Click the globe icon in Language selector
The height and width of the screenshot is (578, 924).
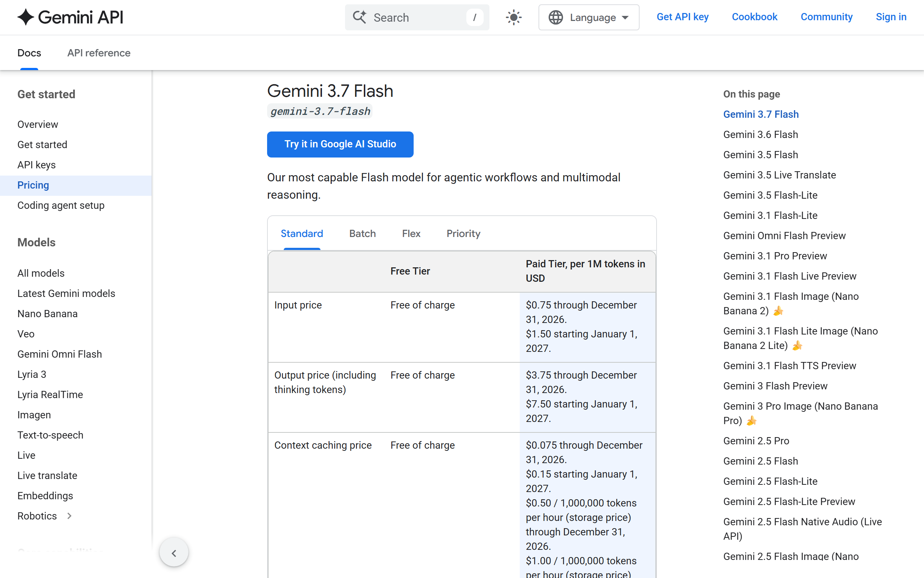[556, 17]
